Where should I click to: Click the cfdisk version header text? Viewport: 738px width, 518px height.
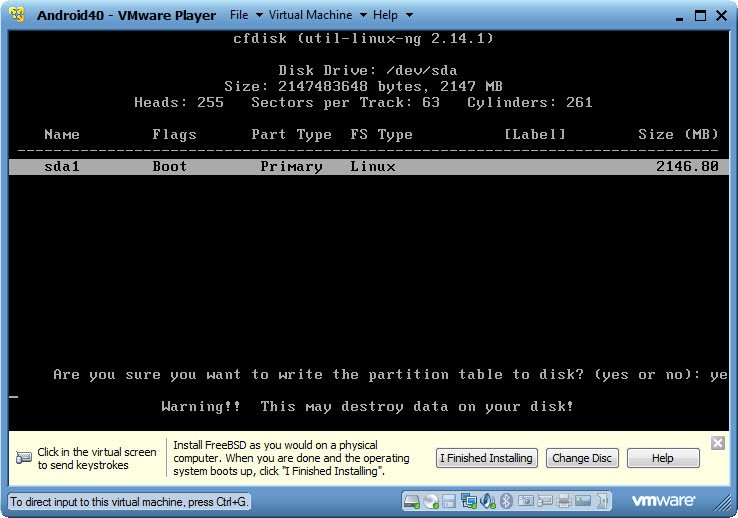(x=363, y=39)
